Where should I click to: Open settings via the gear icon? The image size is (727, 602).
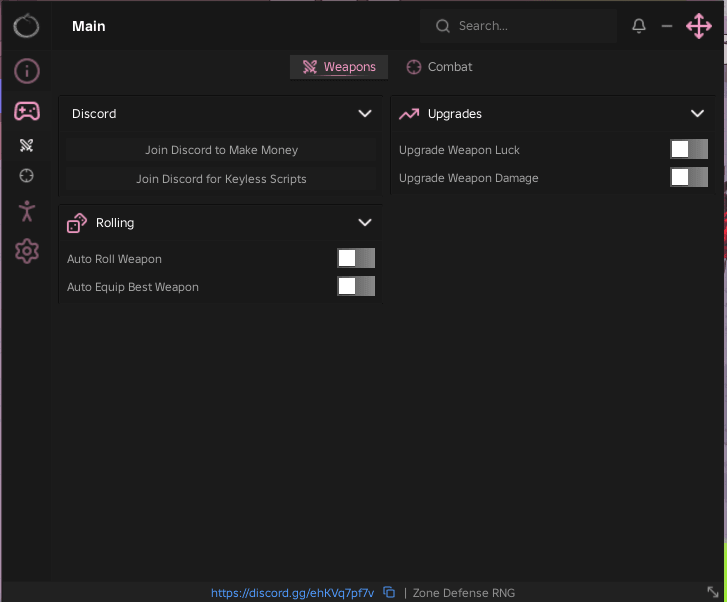pyautogui.click(x=27, y=251)
